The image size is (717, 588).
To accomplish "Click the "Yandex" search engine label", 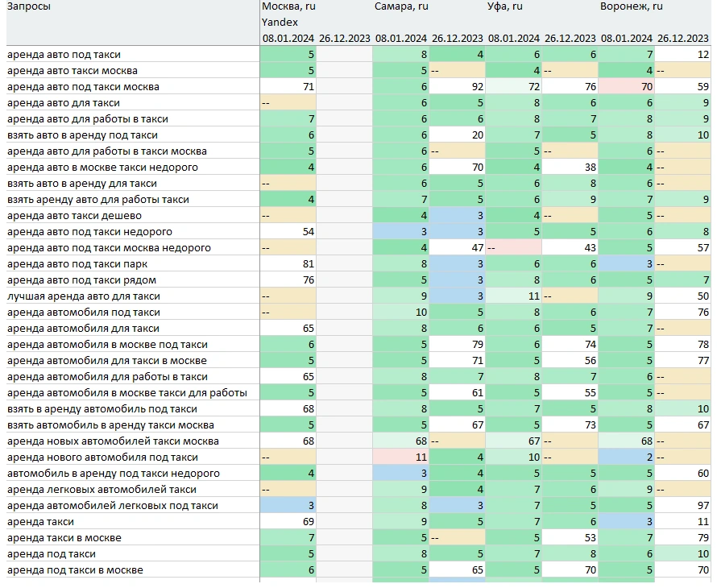I will [x=280, y=23].
